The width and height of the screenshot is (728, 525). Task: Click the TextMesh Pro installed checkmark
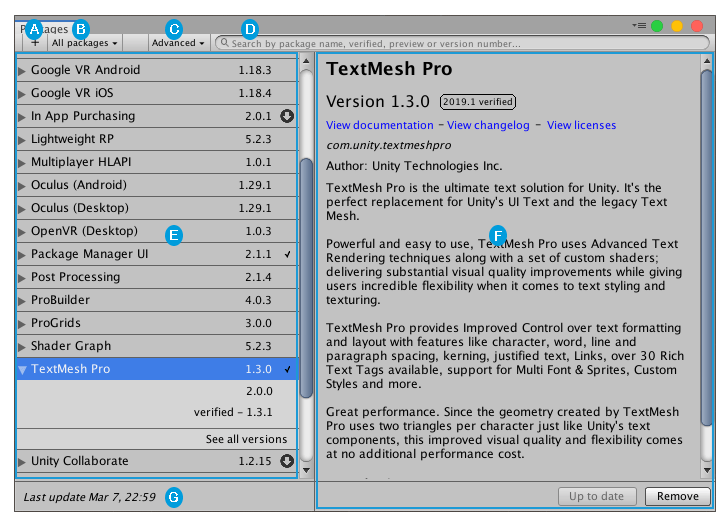(288, 369)
